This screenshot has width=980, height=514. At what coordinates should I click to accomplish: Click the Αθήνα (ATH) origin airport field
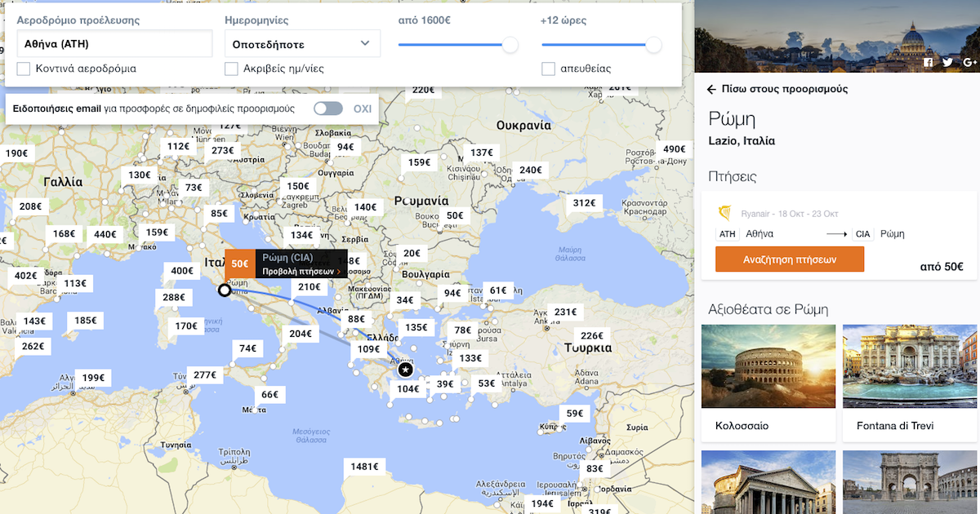point(114,43)
